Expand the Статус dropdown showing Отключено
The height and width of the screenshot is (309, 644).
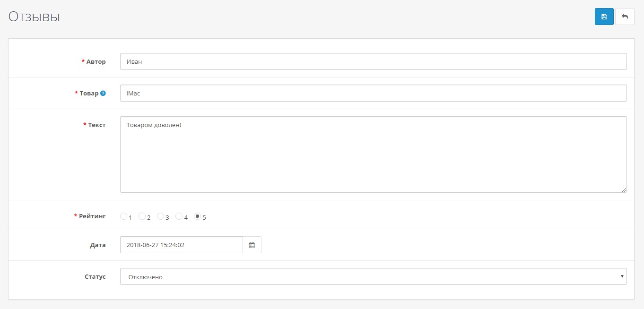click(373, 277)
